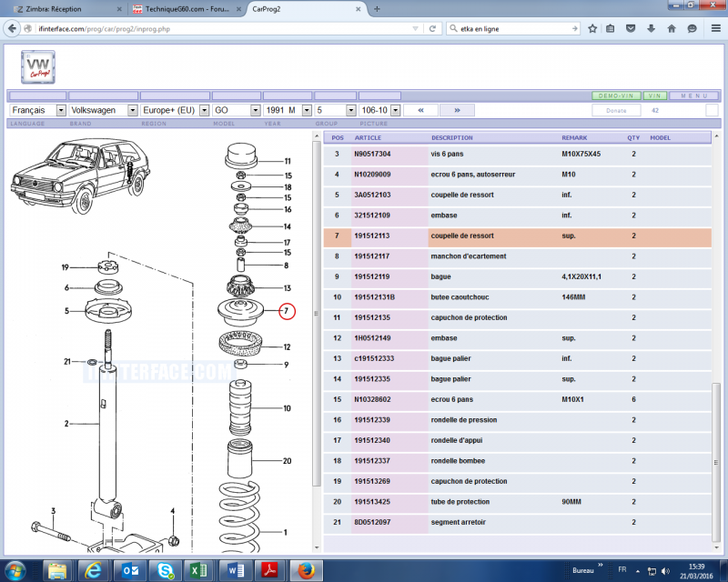Viewport: 728px width, 582px height.
Task: Select article number N10328602
Action: [x=372, y=399]
